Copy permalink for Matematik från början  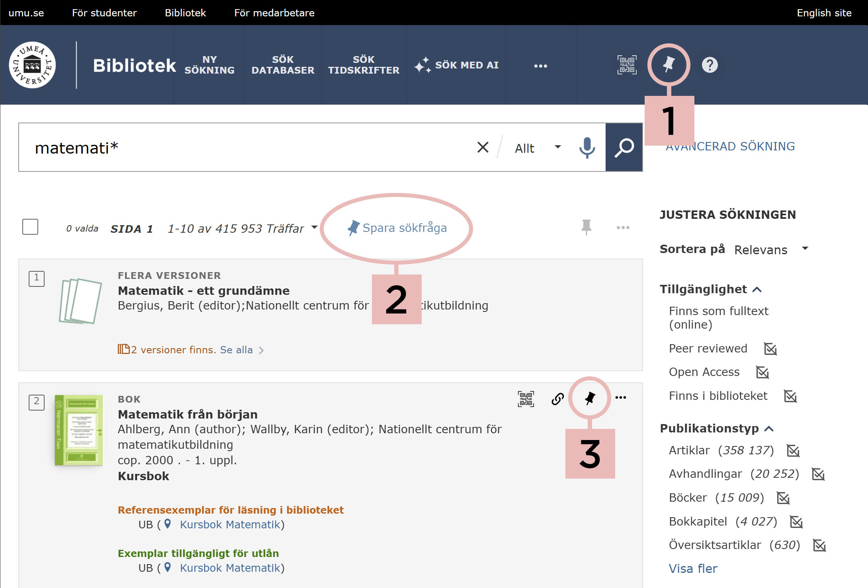click(x=557, y=398)
